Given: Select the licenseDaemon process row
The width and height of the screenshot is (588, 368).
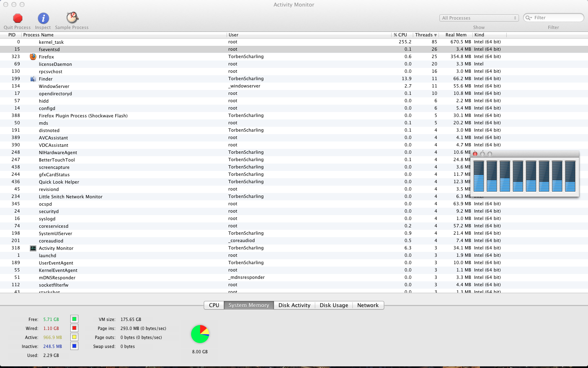Looking at the screenshot, I should pyautogui.click(x=294, y=64).
